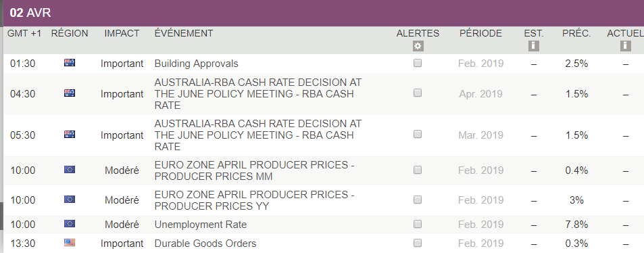Viewport: 644px width, 253px height.
Task: Click the PÉRIODE column header
Action: [x=480, y=33]
